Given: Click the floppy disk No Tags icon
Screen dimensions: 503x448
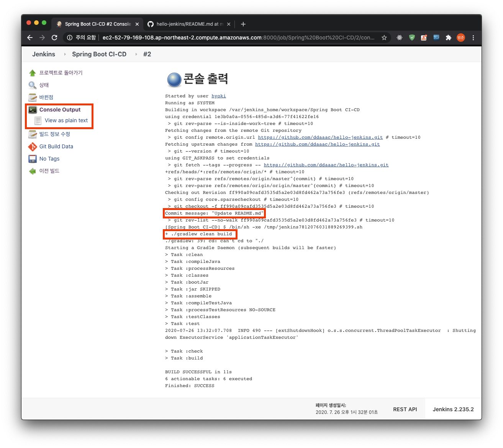Looking at the screenshot, I should pos(33,159).
